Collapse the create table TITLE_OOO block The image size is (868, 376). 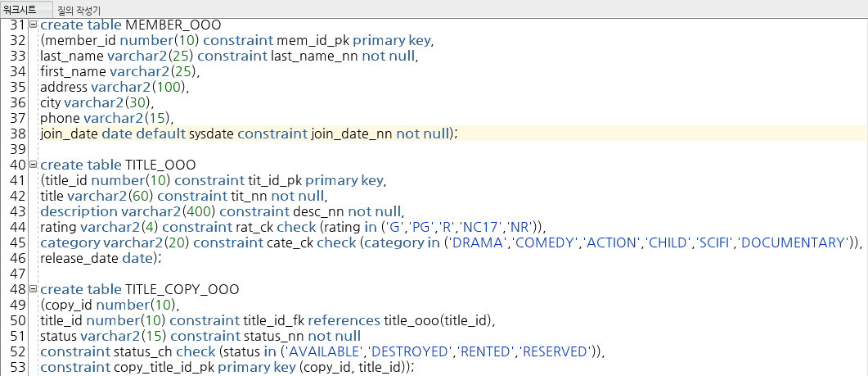click(x=34, y=165)
